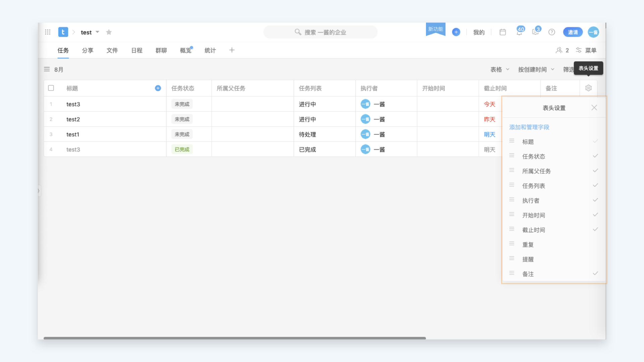Click the 添加和管理字段 link
Screen dimensions: 644x362
tap(529, 127)
